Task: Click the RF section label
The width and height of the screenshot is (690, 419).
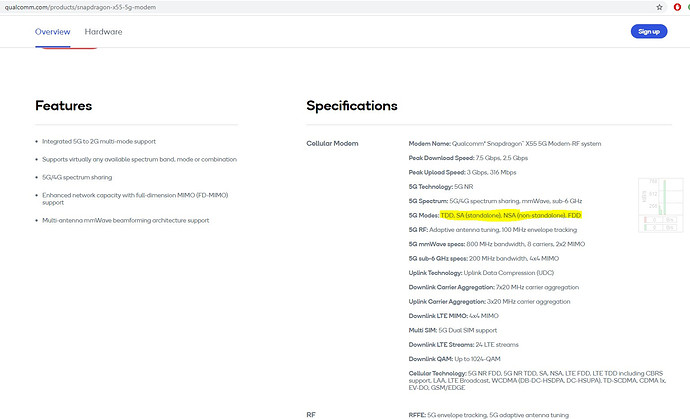Action: click(x=311, y=415)
